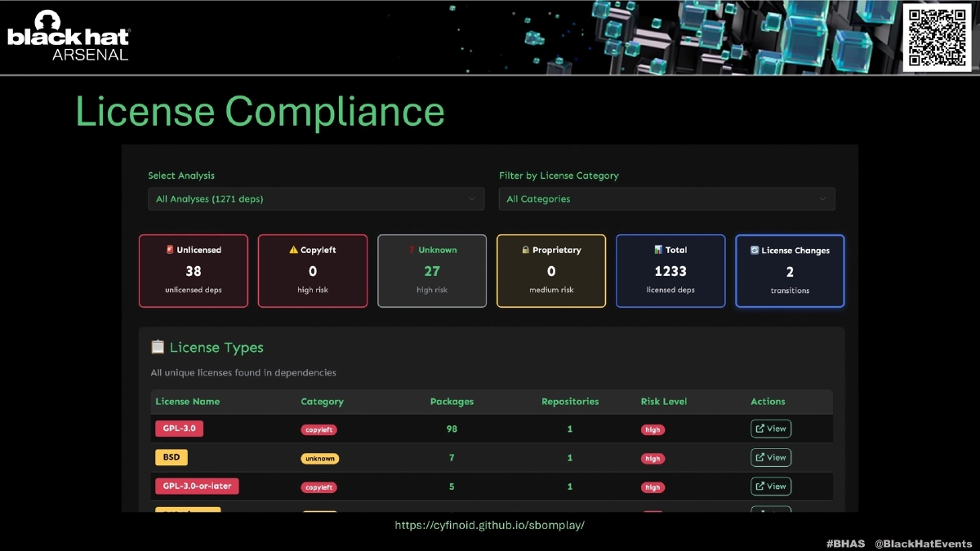
Task: View details for GPL-3.0 license
Action: click(771, 429)
